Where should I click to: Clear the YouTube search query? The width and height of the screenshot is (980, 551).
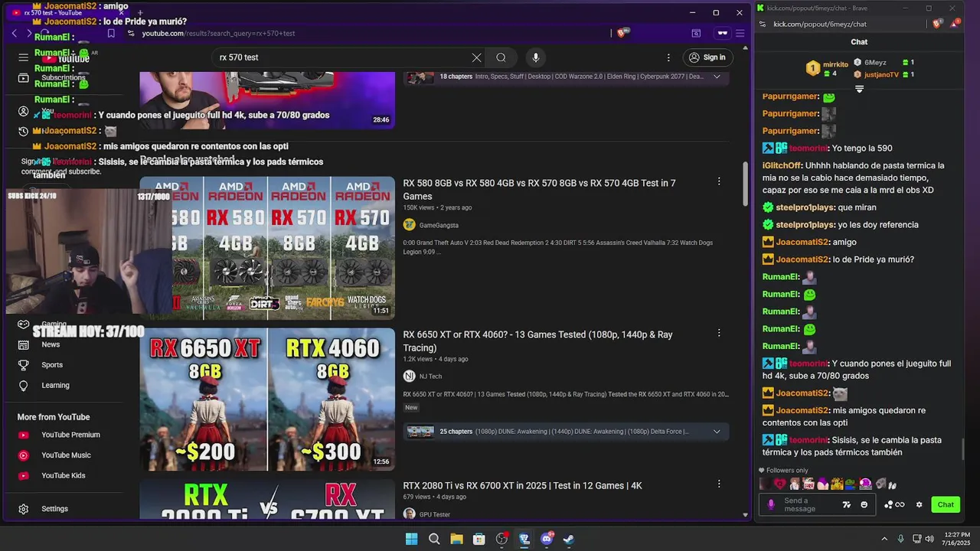(x=476, y=57)
